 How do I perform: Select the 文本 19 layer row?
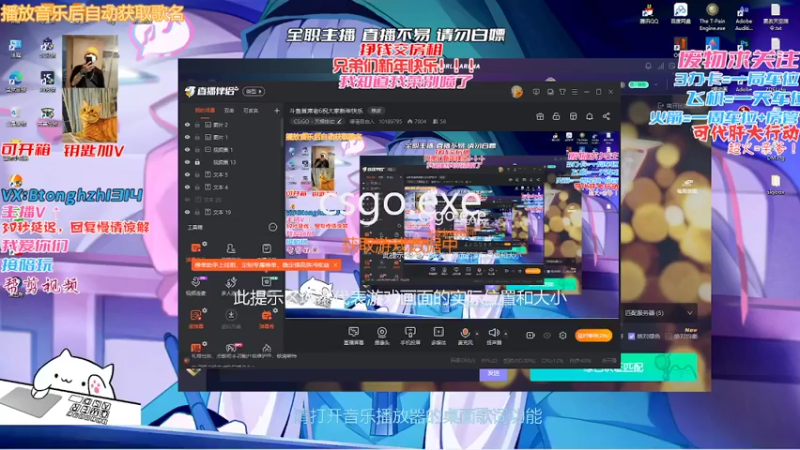(x=231, y=212)
